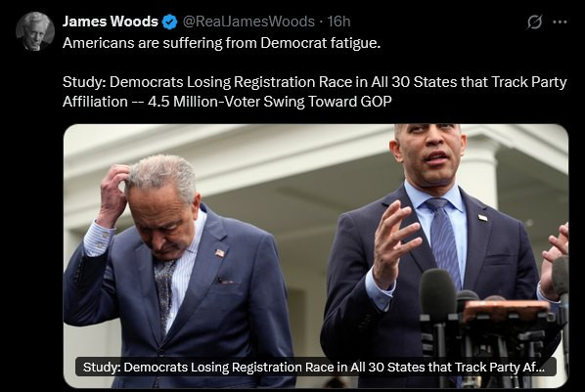Open the @RealJamesWoods handle link
The height and width of the screenshot is (392, 585).
248,22
